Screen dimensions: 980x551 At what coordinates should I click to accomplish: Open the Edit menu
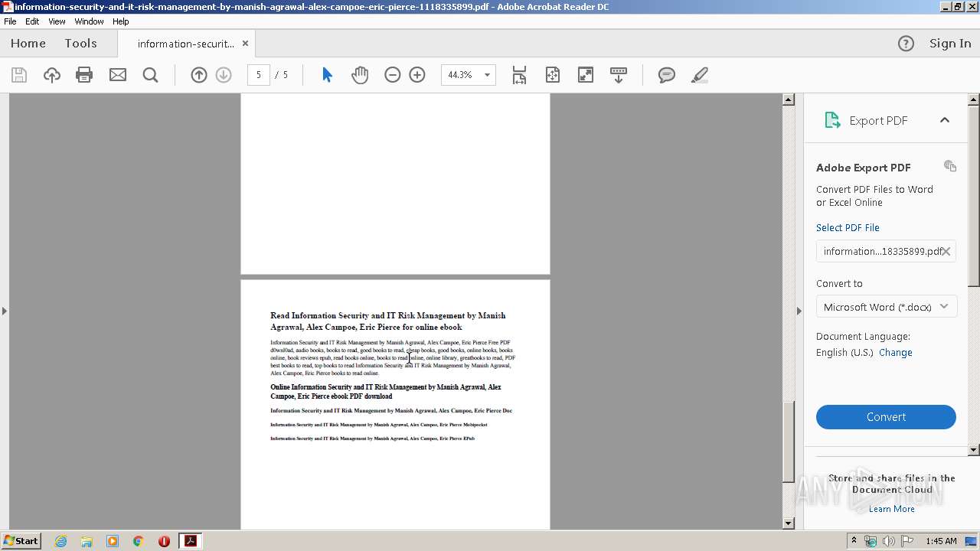32,21
